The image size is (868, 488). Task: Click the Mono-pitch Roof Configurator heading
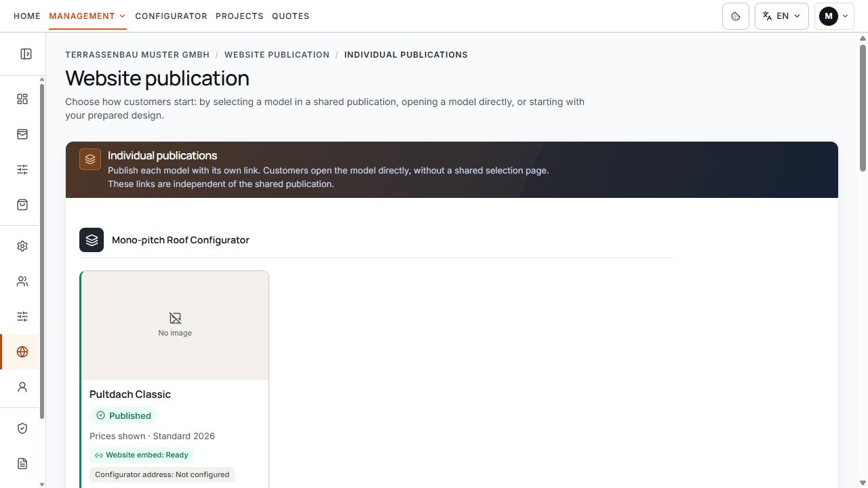tap(180, 240)
